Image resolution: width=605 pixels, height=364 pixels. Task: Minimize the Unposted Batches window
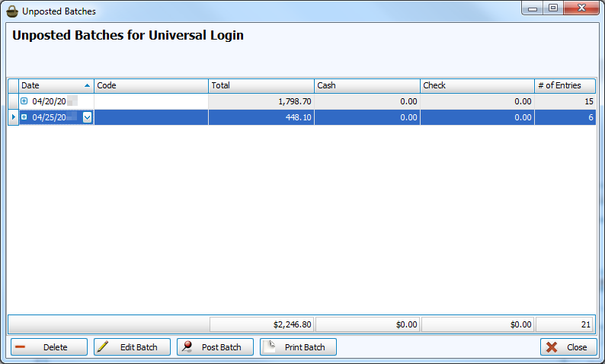[x=532, y=8]
